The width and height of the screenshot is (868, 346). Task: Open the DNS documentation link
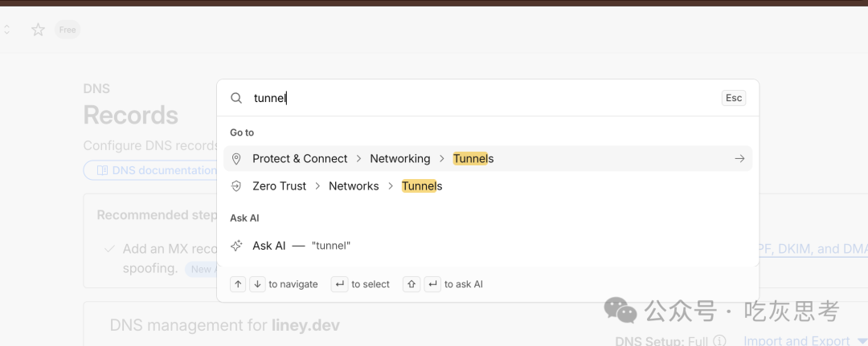pyautogui.click(x=149, y=170)
